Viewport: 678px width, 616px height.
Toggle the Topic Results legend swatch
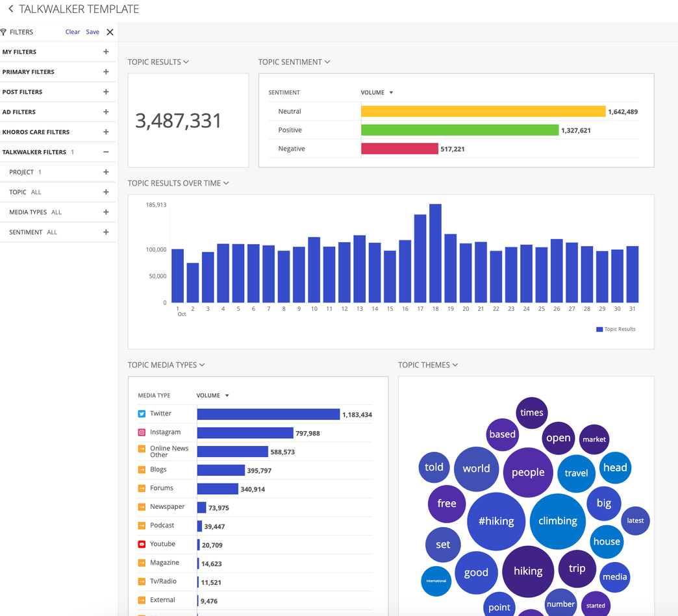599,329
